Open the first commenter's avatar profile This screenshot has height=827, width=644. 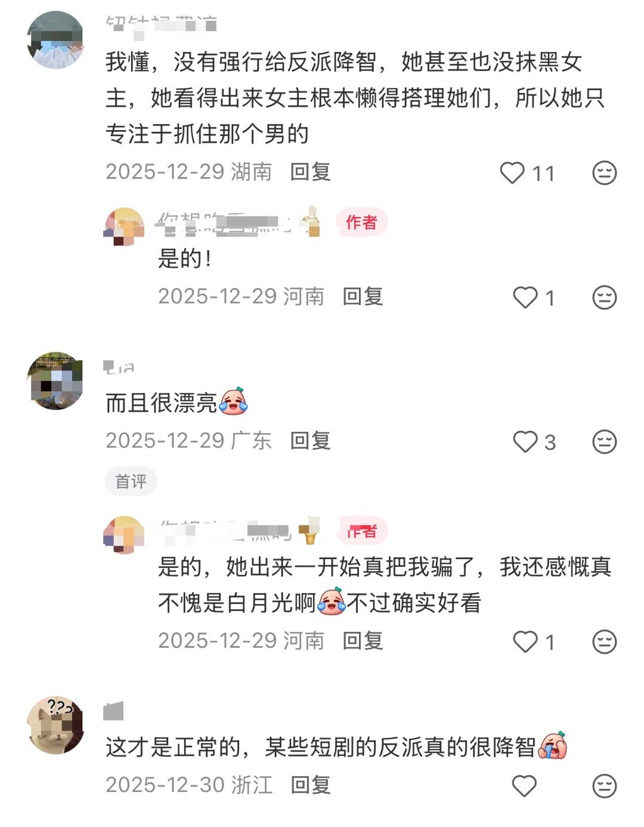coord(55,40)
